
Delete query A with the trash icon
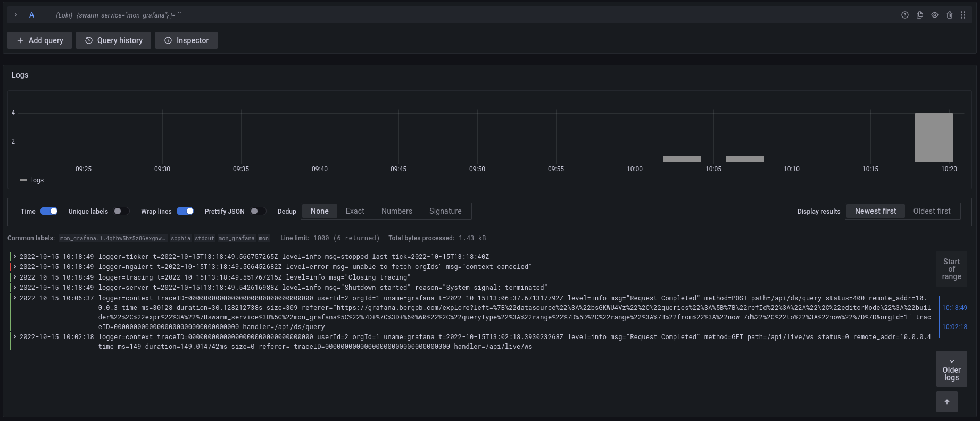pyautogui.click(x=950, y=15)
